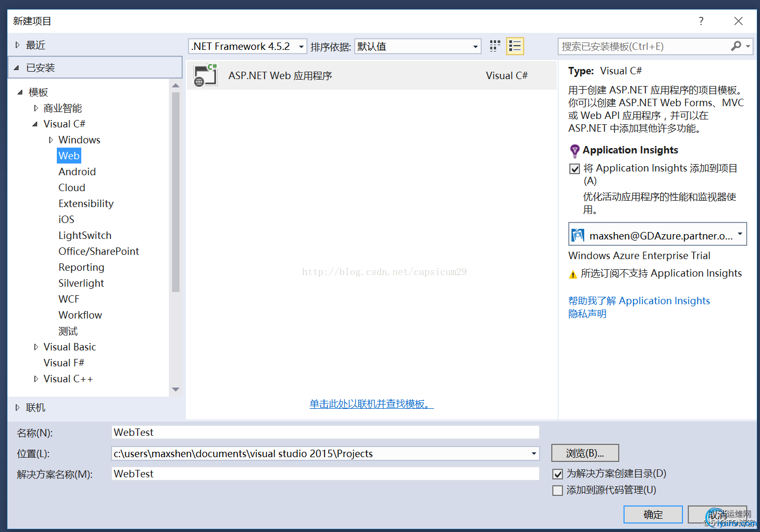Click the tree scrollbar up arrow
Viewport: 760px width, 532px height.
pos(176,85)
